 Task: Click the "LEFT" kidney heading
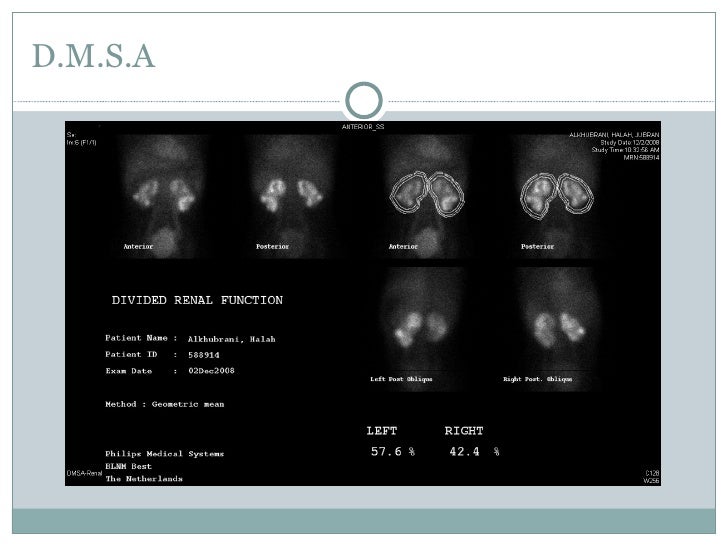coord(382,431)
